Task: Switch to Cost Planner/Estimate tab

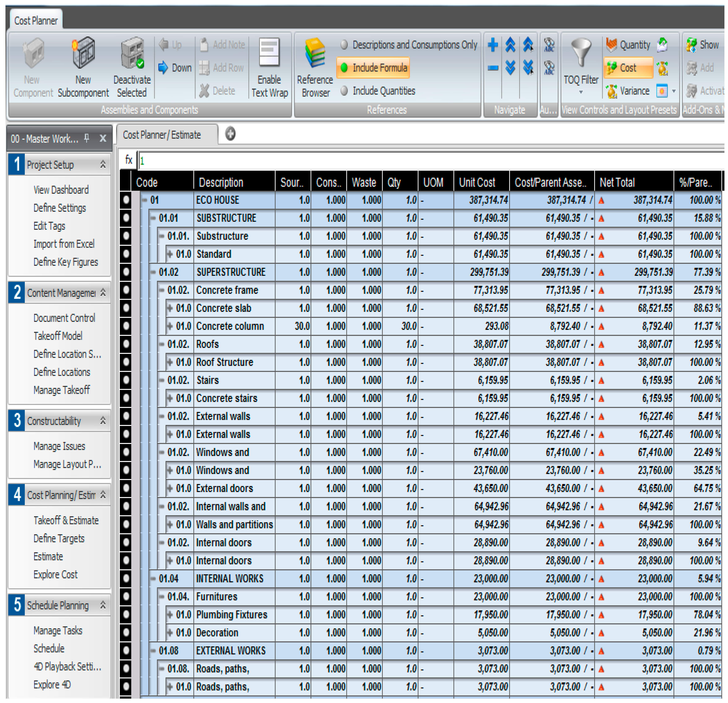Action: pyautogui.click(x=162, y=135)
